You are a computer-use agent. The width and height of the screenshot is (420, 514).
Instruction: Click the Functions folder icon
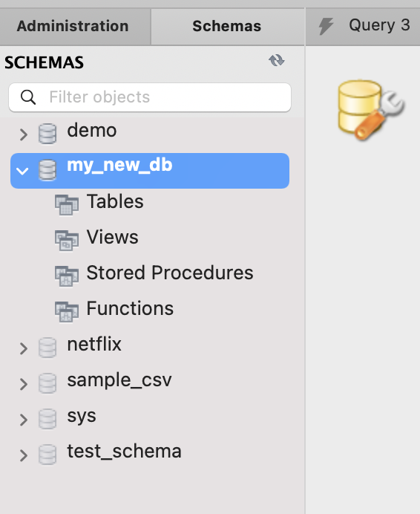tap(67, 312)
